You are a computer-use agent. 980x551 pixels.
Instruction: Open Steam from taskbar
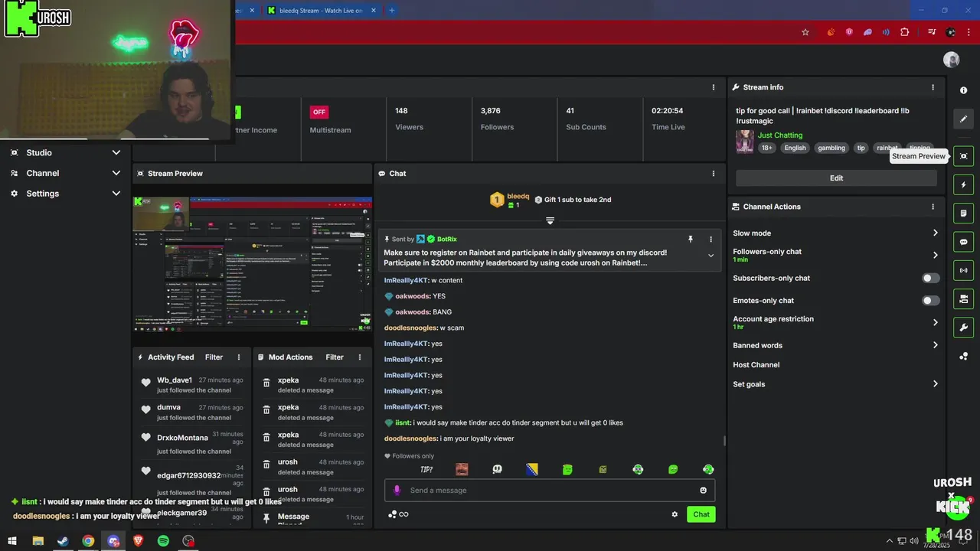[x=63, y=541]
